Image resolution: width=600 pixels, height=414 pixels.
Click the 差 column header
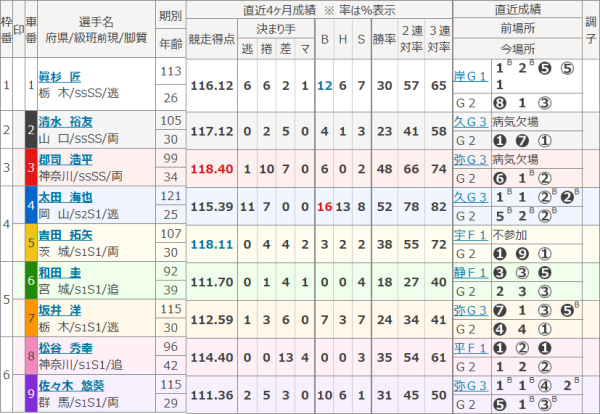[x=285, y=49]
